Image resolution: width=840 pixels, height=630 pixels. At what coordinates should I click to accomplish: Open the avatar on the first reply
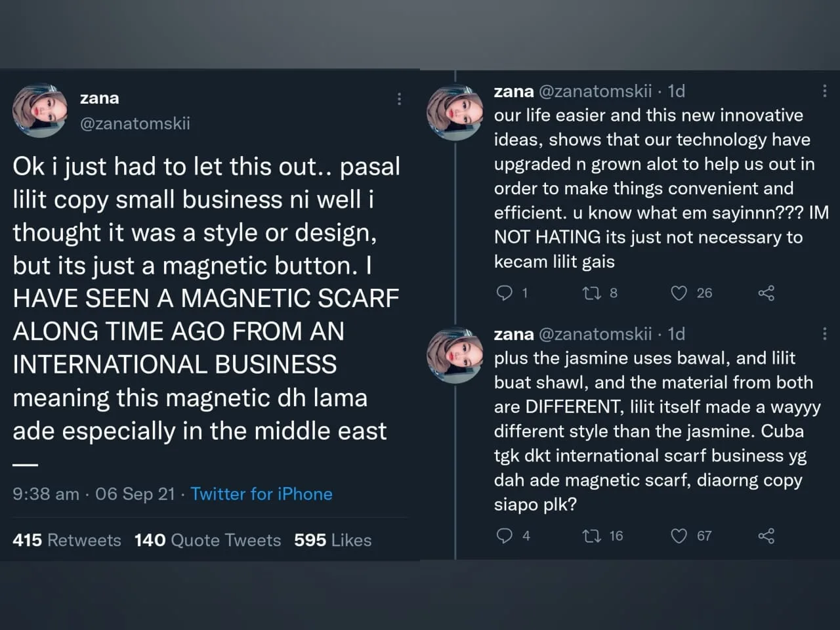(455, 112)
